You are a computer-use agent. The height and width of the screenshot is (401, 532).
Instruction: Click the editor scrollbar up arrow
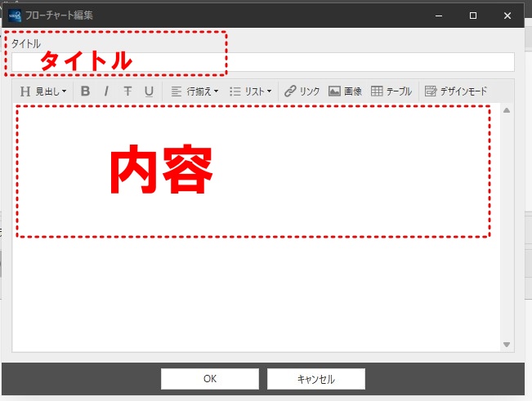tap(507, 110)
